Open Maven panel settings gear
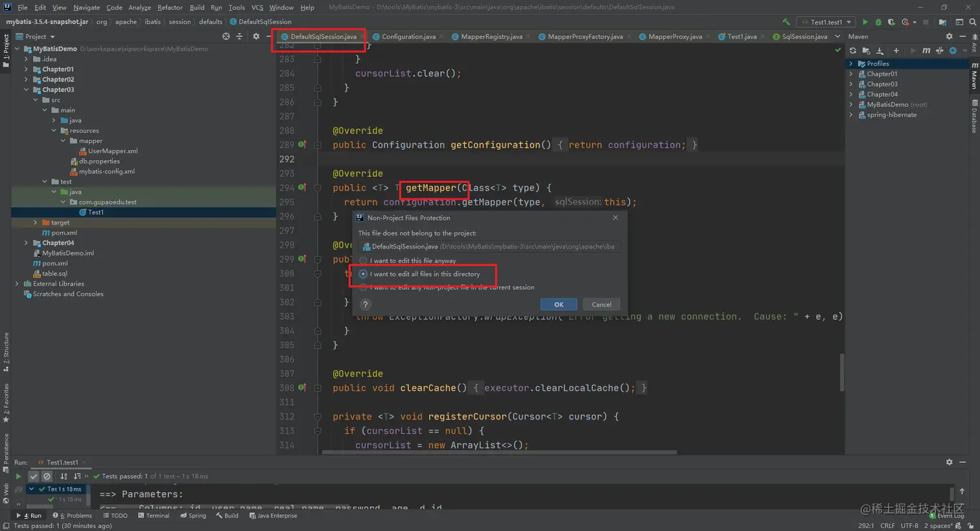Screen dimensions: 980x531 [949, 36]
